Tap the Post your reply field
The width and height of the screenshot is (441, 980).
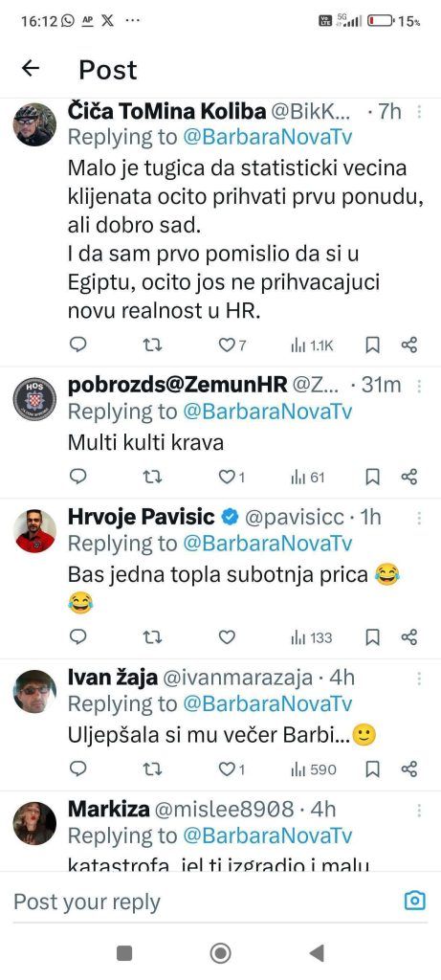pyautogui.click(x=206, y=902)
